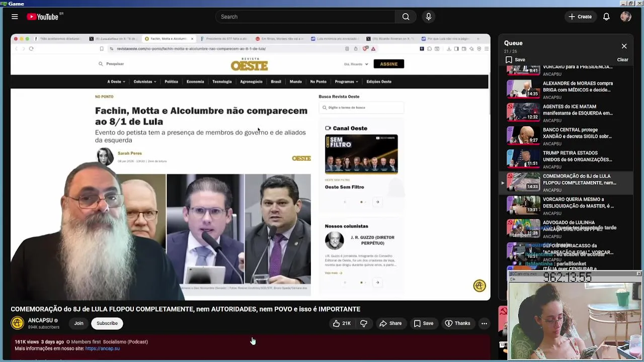Open the Colunistas dropdown in the video
This screenshot has height=362, width=644.
(x=145, y=81)
